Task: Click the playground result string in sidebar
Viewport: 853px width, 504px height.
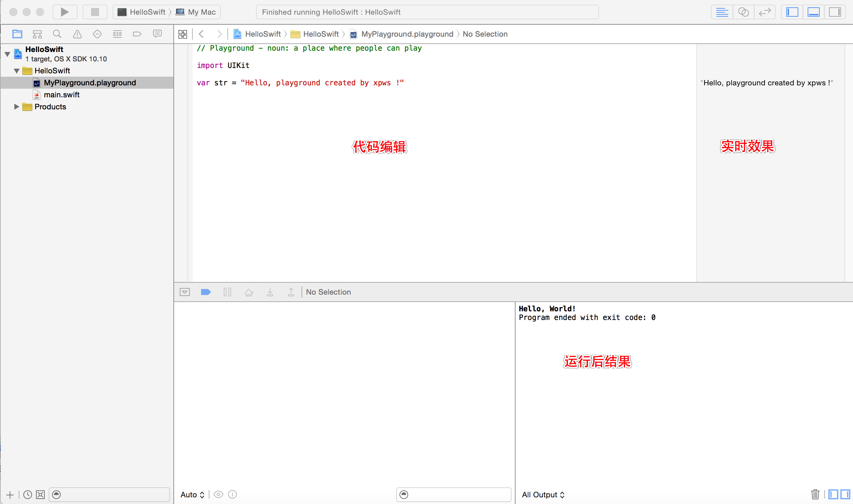Action: [767, 83]
